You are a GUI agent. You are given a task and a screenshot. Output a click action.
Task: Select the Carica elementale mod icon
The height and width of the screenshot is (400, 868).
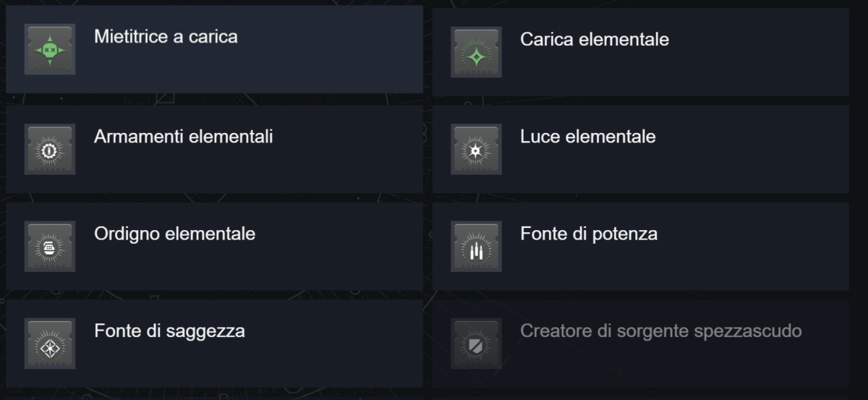click(x=476, y=53)
